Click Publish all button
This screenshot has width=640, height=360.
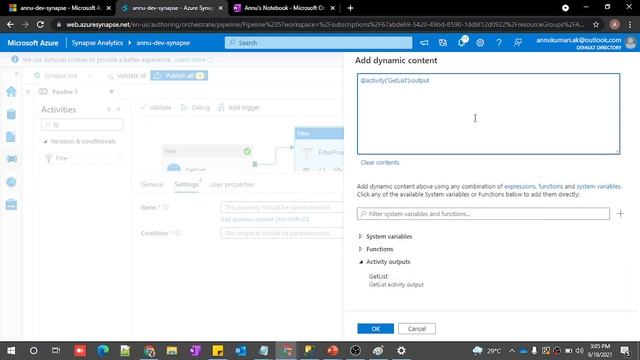(179, 76)
